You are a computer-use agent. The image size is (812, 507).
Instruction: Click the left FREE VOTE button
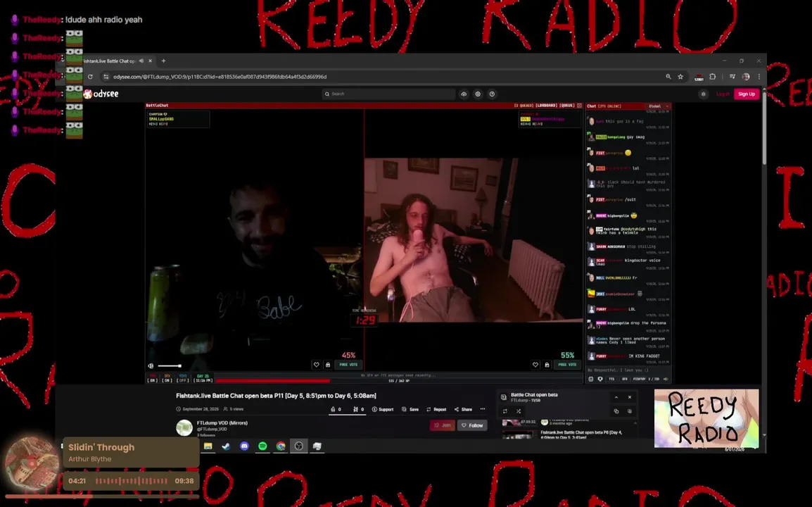tap(348, 365)
